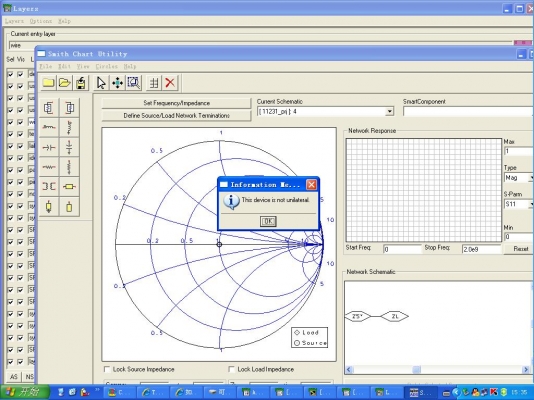Click the Start Freq input field
Viewport: 534px width, 400px height.
(x=402, y=249)
